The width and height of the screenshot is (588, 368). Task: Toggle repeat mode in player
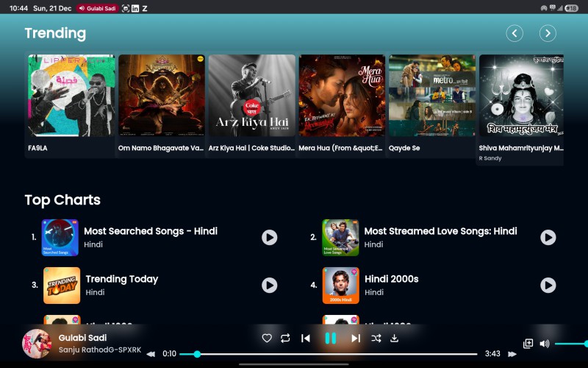285,338
